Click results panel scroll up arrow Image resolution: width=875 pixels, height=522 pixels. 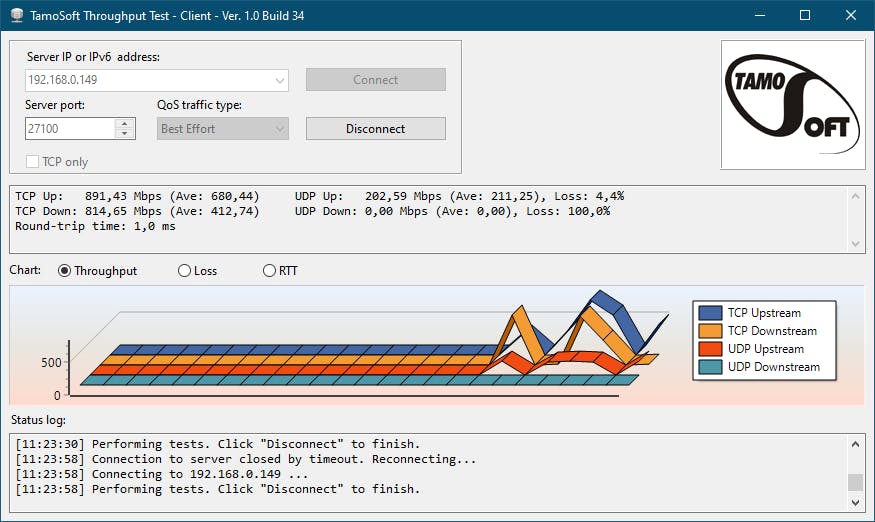coord(855,196)
